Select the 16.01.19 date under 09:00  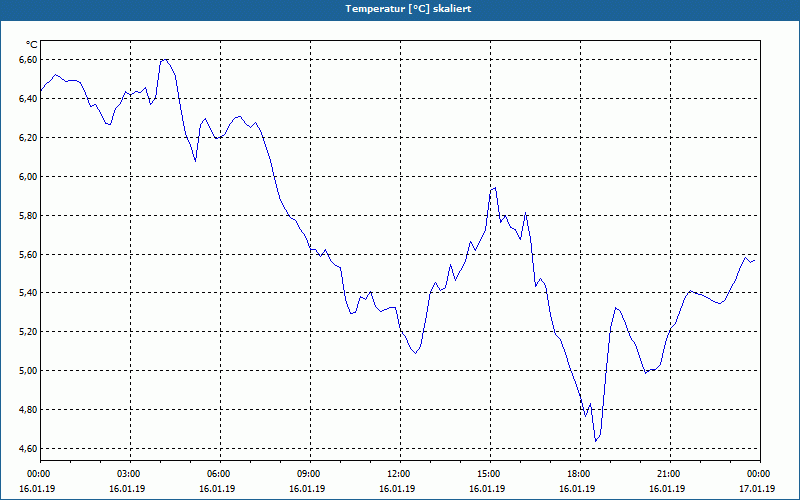pyautogui.click(x=307, y=489)
